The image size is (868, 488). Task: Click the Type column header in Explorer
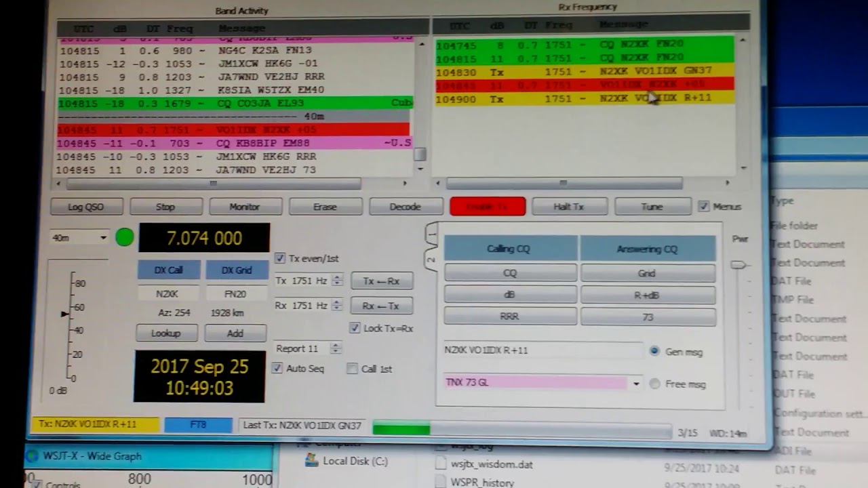click(782, 201)
